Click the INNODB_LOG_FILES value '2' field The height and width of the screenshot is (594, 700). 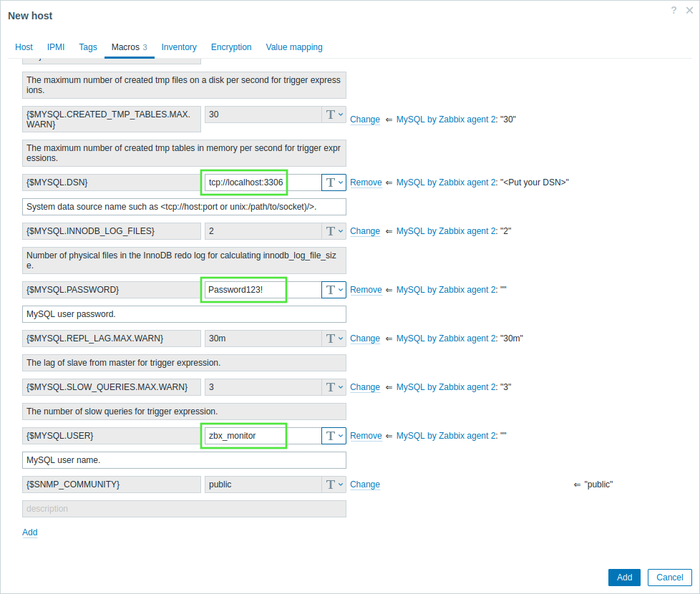coord(263,230)
